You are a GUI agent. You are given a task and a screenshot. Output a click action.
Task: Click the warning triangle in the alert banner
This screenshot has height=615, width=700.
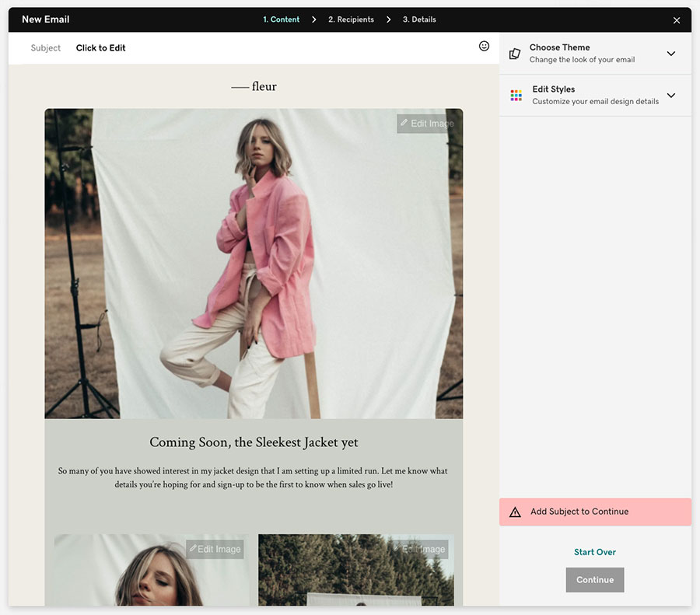tap(515, 512)
